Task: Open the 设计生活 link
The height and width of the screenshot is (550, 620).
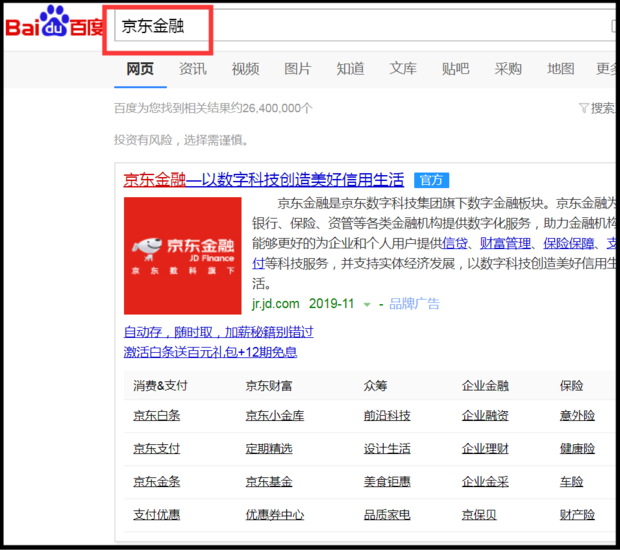Action: point(387,449)
